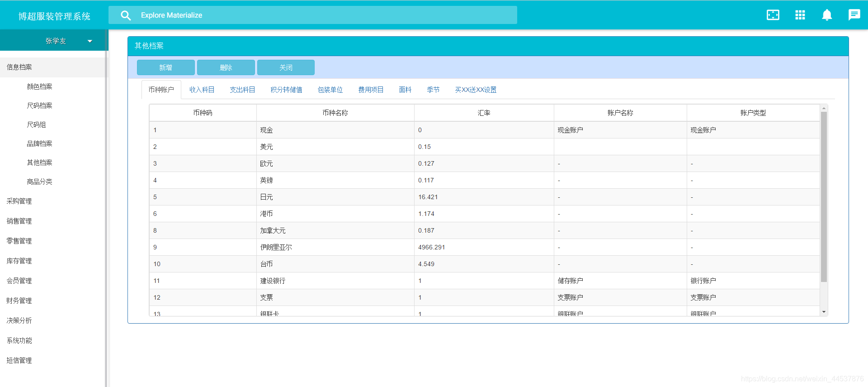Switch to the 币种账户 tab
The height and width of the screenshot is (387, 868).
tap(161, 90)
